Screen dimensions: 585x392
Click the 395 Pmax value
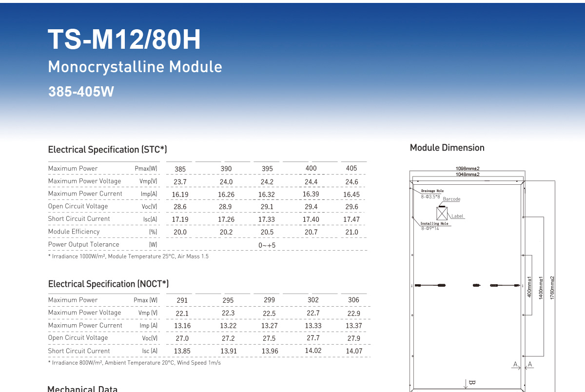click(267, 169)
